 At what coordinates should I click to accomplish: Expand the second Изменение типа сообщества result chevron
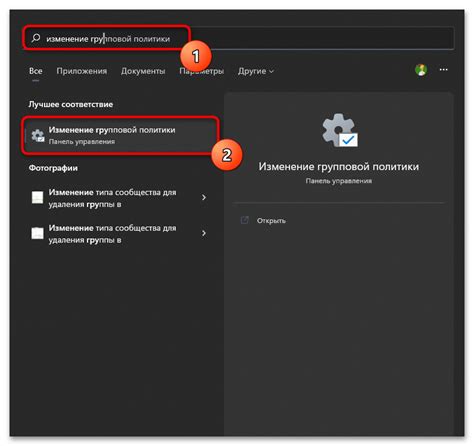[x=204, y=233]
